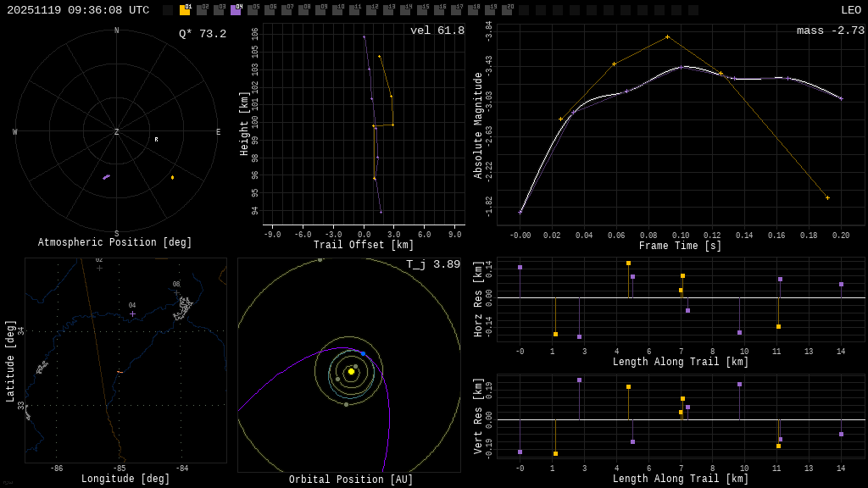Click the station 02 cross on map
Viewport: 868px width, 488px height.
click(99, 268)
